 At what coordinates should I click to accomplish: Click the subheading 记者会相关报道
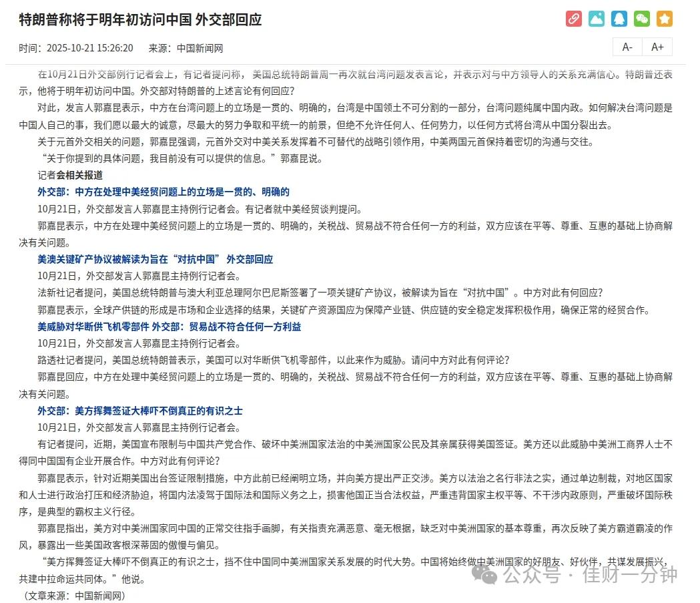(70, 175)
